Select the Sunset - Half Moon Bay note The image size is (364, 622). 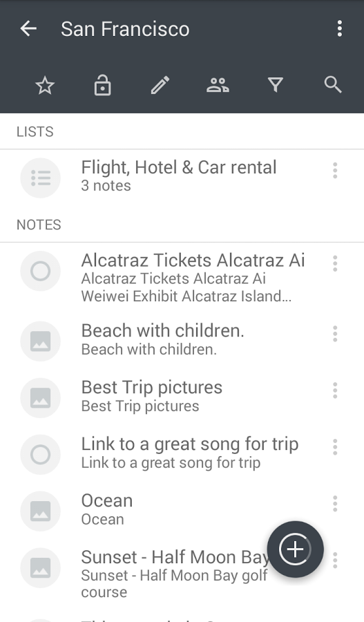click(182, 573)
